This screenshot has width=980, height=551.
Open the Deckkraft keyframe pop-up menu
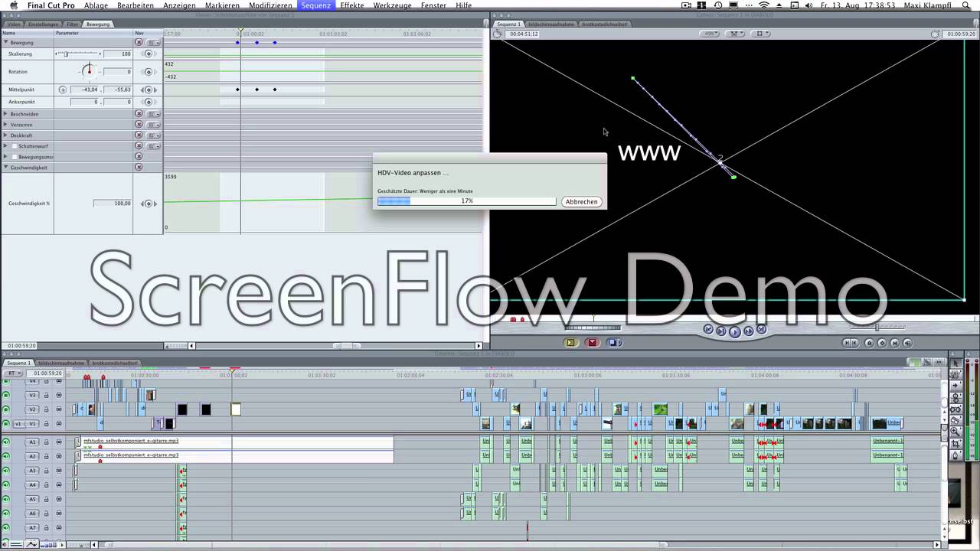(153, 135)
